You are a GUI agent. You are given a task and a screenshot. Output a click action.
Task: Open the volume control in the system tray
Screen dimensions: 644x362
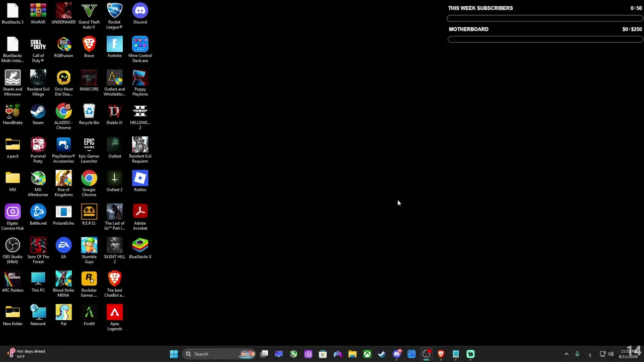(611, 354)
